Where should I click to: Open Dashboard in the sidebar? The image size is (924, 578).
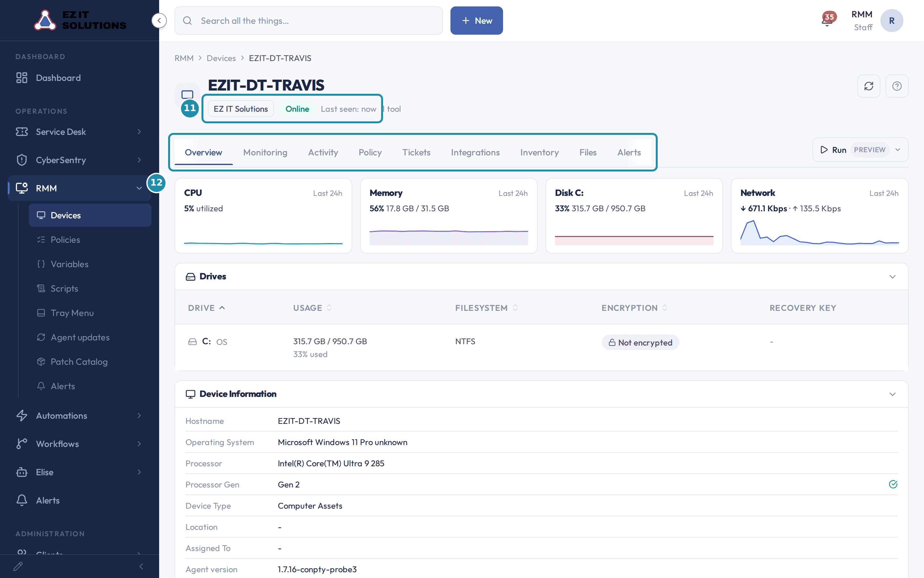tap(80, 78)
